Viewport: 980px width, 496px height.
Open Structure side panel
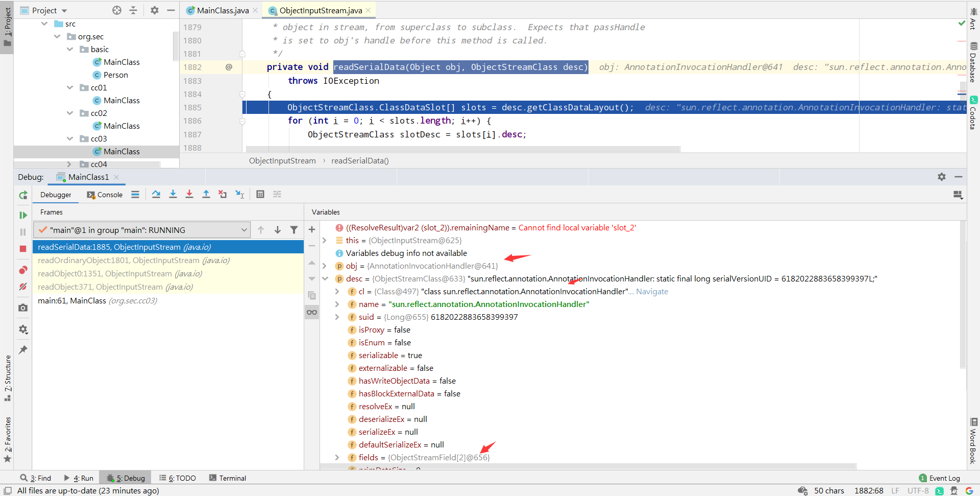point(7,378)
